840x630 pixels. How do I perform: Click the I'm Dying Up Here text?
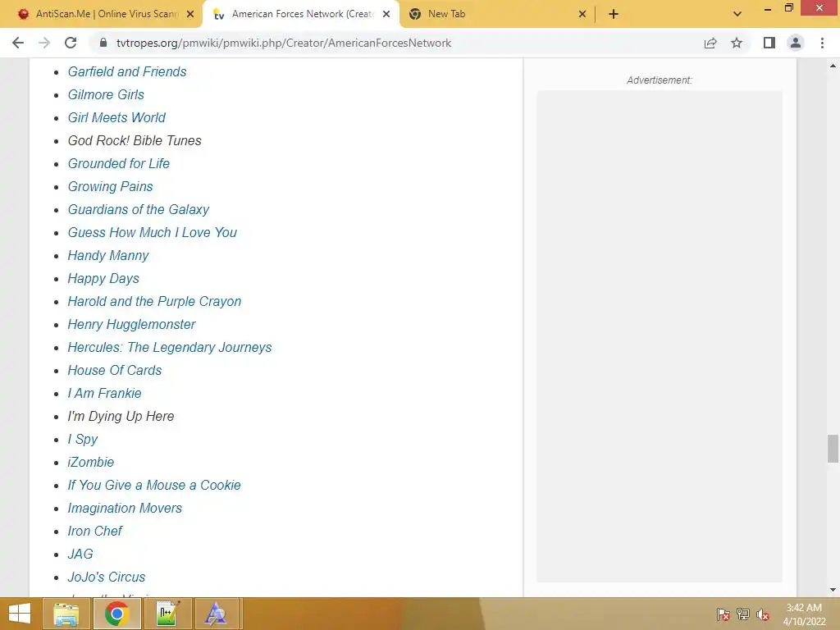(x=121, y=417)
